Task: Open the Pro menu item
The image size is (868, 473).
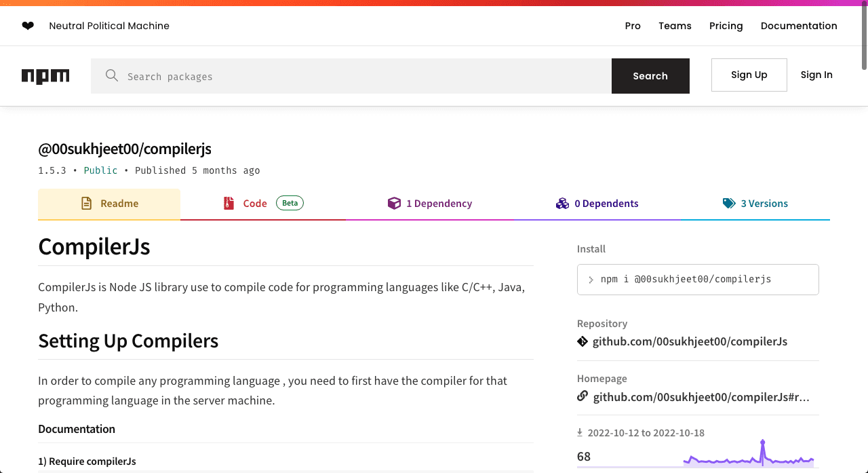Action: pos(633,26)
